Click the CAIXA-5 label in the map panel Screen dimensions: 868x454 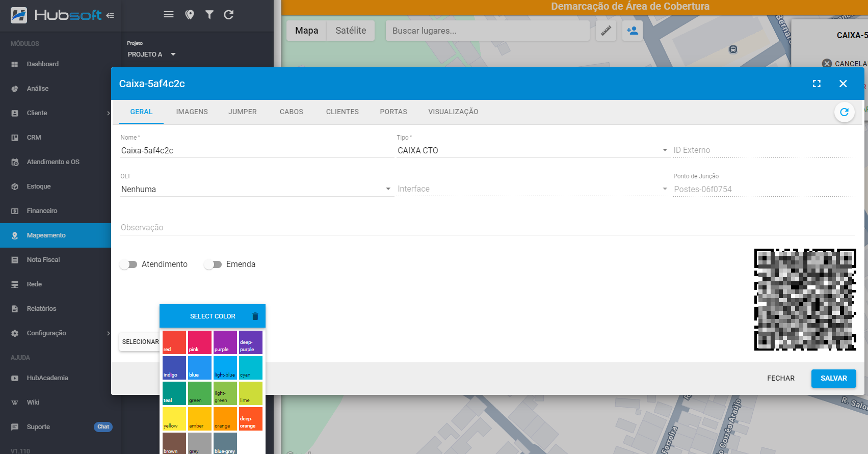852,35
